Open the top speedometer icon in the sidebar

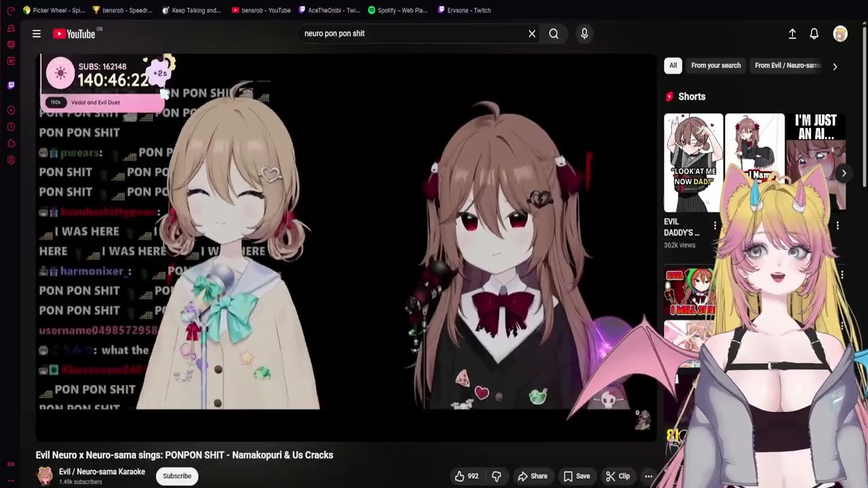[x=11, y=10]
